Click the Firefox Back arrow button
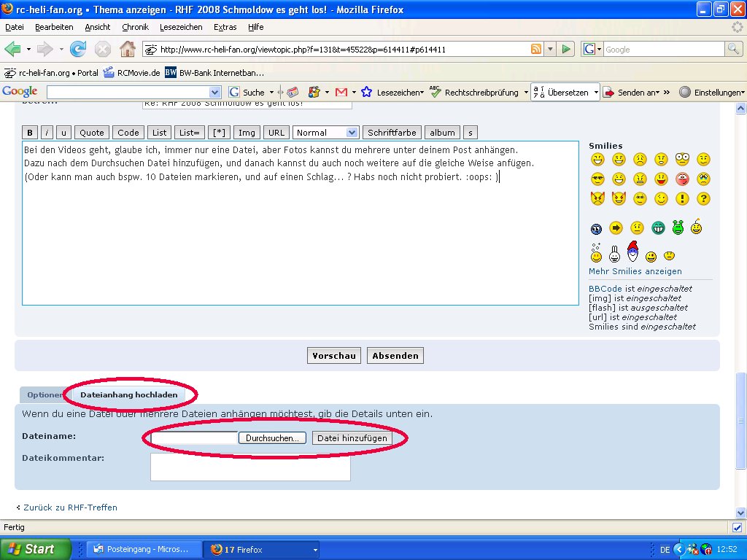This screenshot has width=747, height=560. 13,49
